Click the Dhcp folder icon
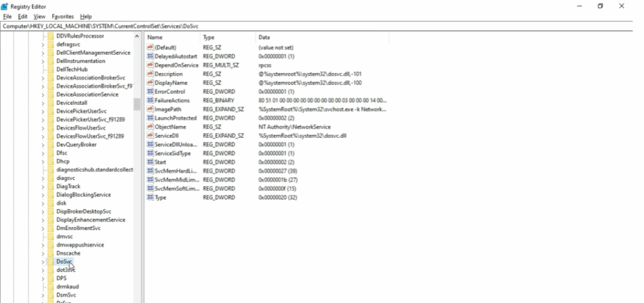This screenshot has width=644, height=303. tap(50, 161)
